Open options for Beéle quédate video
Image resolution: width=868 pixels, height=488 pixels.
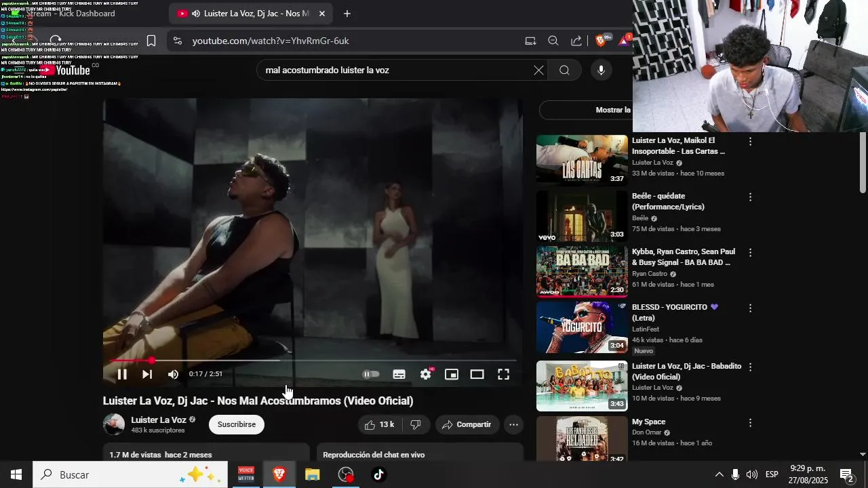click(750, 197)
